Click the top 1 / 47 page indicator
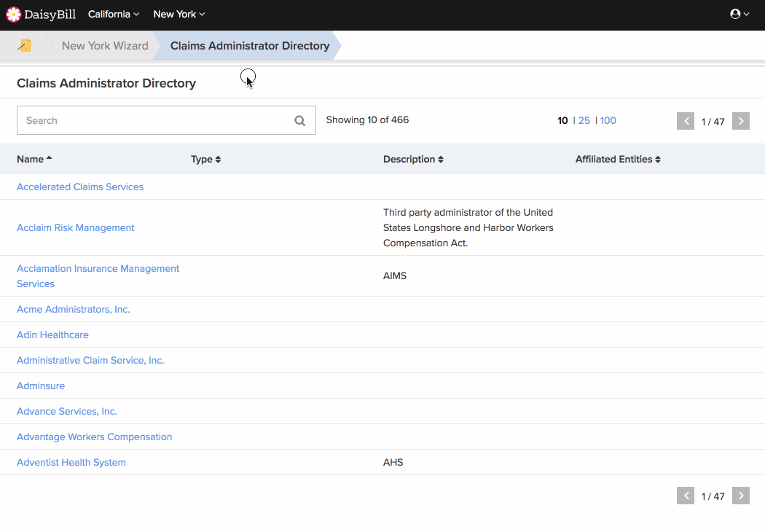The width and height of the screenshot is (765, 532). (713, 122)
